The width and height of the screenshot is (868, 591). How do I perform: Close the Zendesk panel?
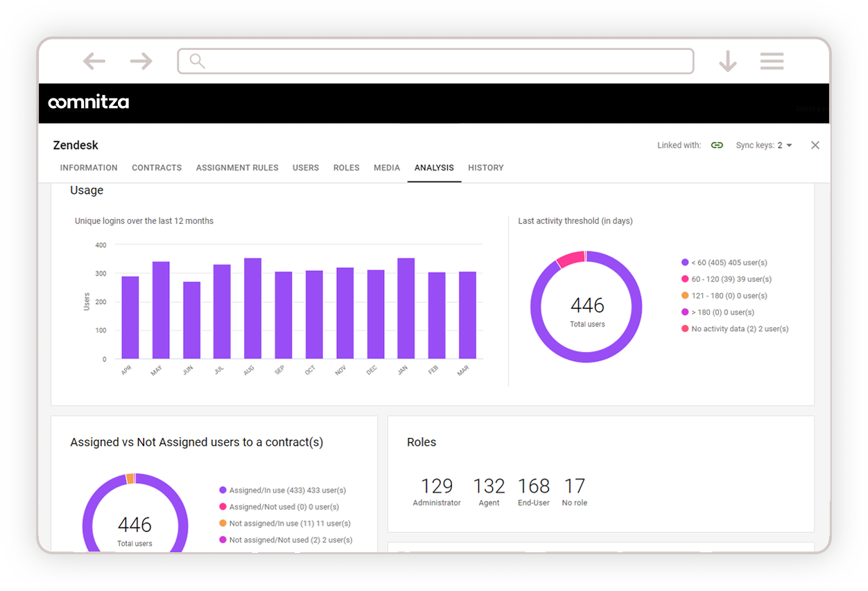point(815,145)
